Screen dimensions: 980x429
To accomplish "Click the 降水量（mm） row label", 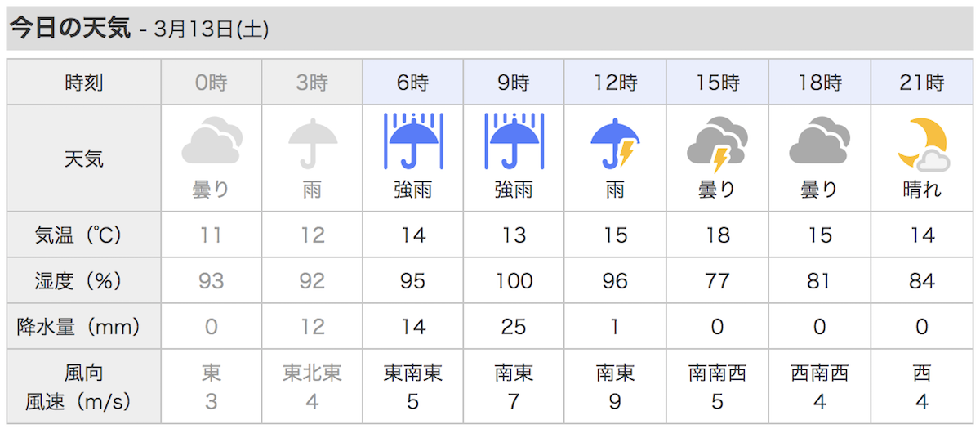I will coord(84,327).
